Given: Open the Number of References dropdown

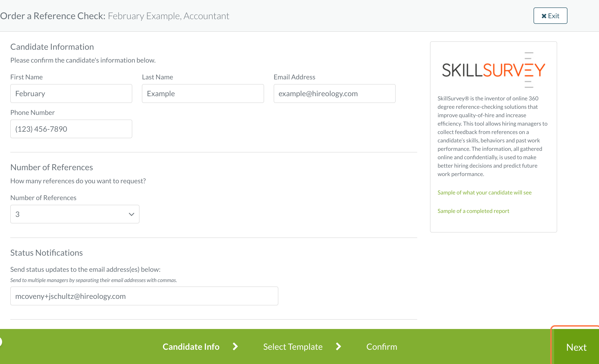Looking at the screenshot, I should (x=75, y=214).
